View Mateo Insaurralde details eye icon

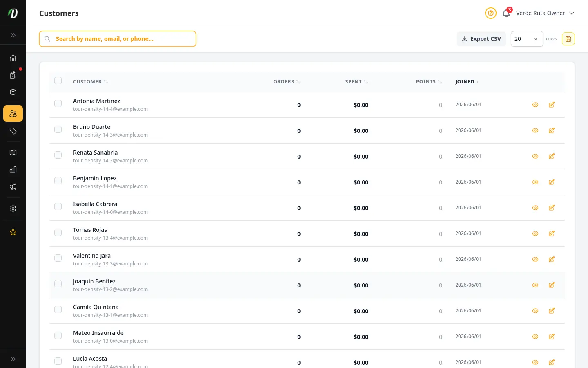tap(535, 337)
